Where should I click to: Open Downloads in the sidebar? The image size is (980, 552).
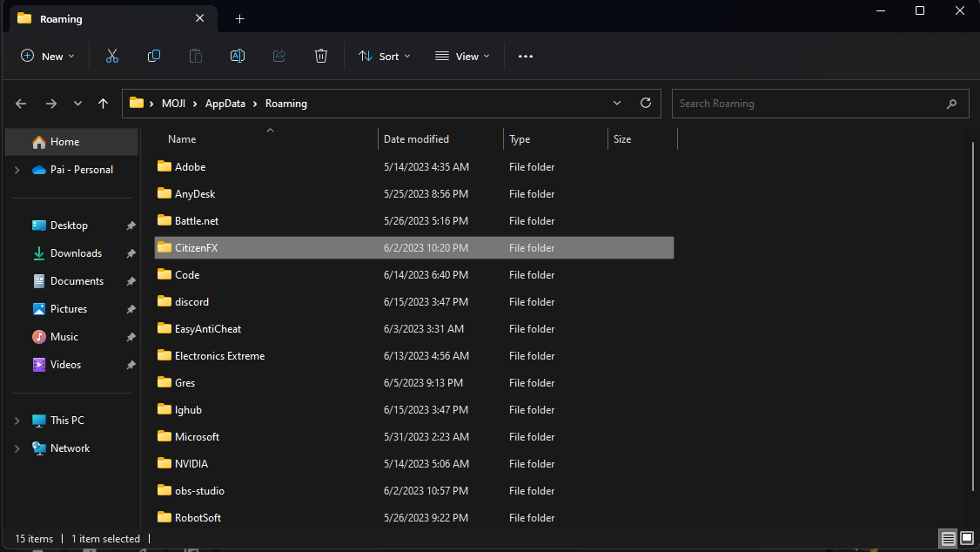pyautogui.click(x=76, y=253)
